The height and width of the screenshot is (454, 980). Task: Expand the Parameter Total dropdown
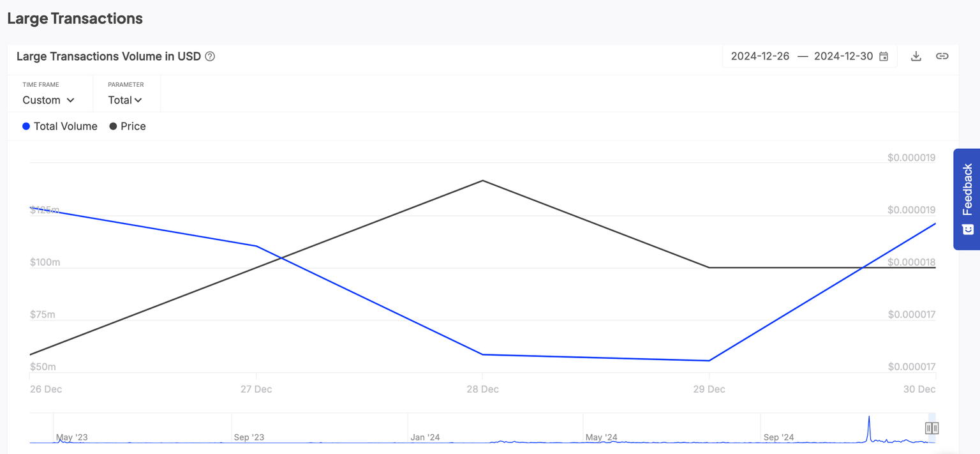[x=125, y=100]
